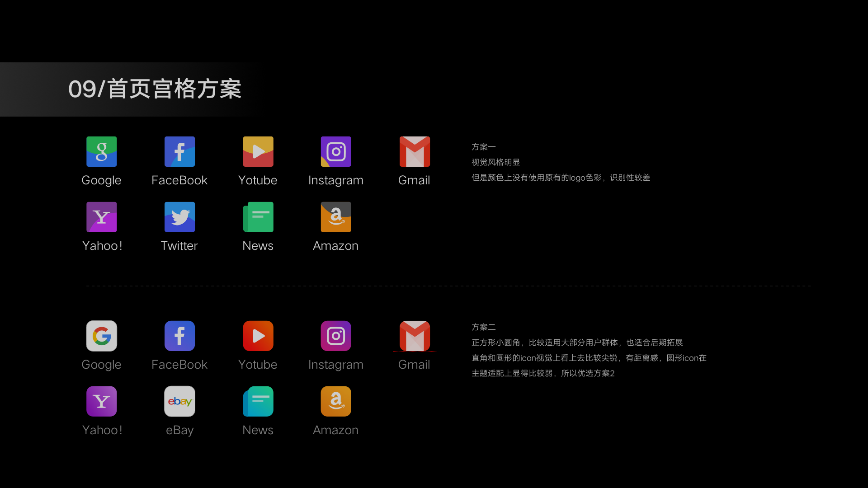Click the eBay label text
The width and height of the screenshot is (868, 488).
pyautogui.click(x=180, y=430)
